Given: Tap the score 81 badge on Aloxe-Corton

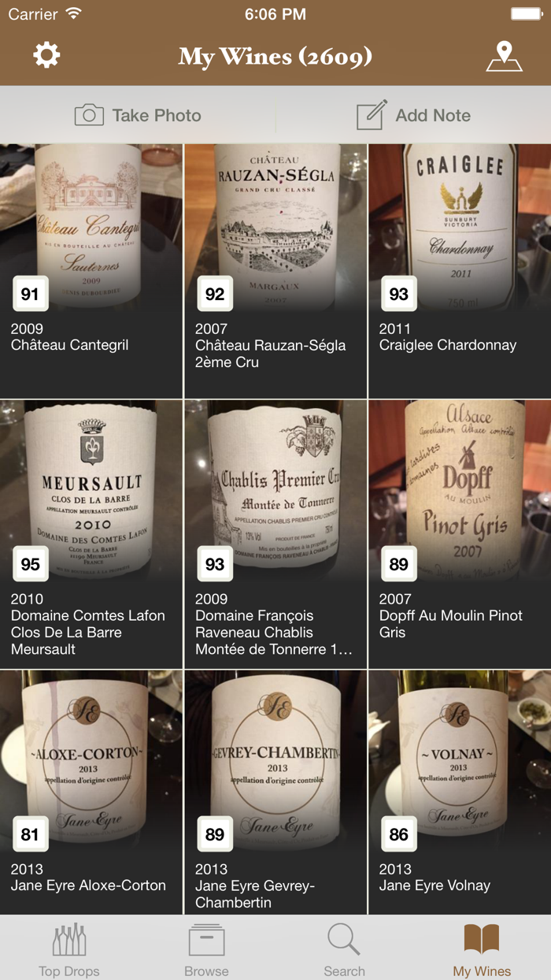Looking at the screenshot, I should [x=31, y=833].
